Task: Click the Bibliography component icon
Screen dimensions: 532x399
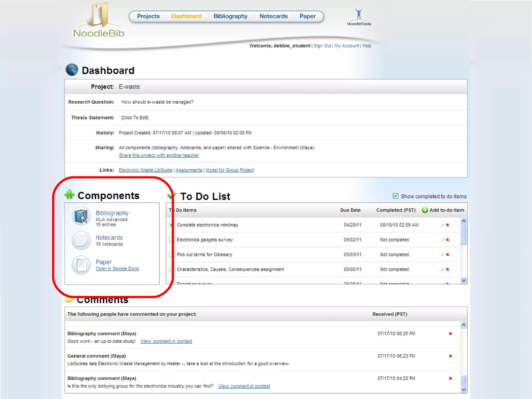Action: point(81,216)
